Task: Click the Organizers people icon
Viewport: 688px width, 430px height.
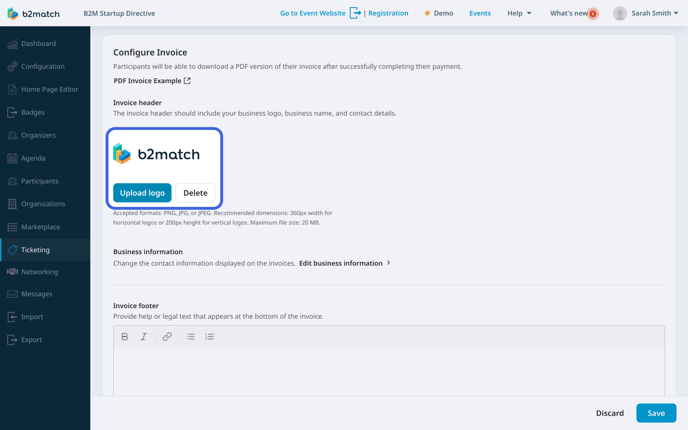Action: (x=12, y=135)
